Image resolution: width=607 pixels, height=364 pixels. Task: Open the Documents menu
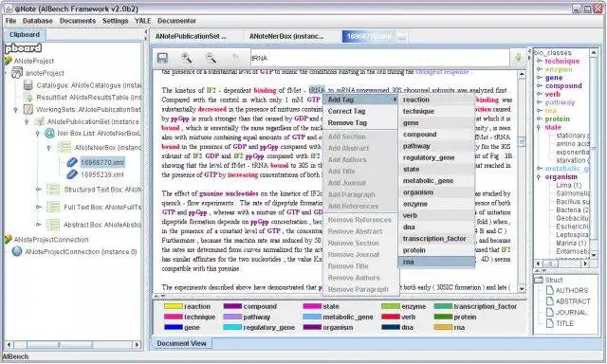(78, 21)
